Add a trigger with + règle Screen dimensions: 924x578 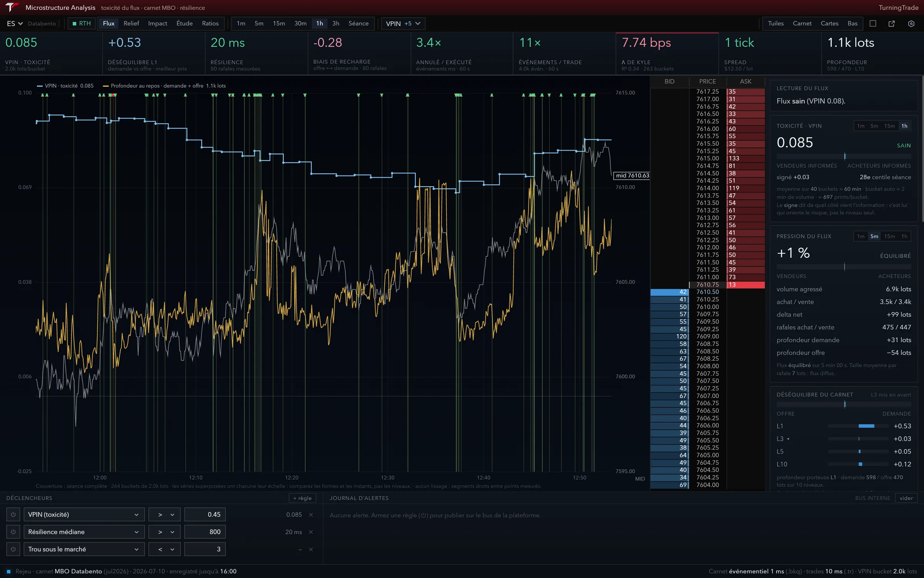(302, 498)
